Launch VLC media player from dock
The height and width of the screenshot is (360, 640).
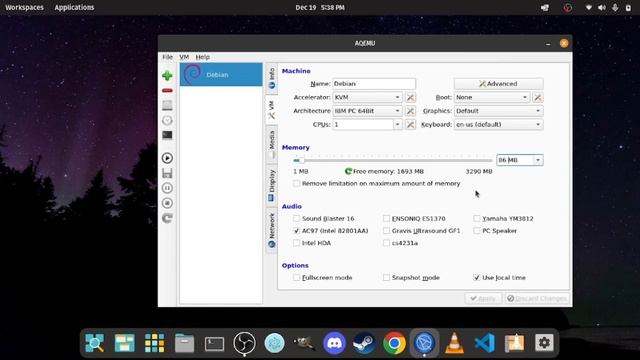click(x=454, y=343)
